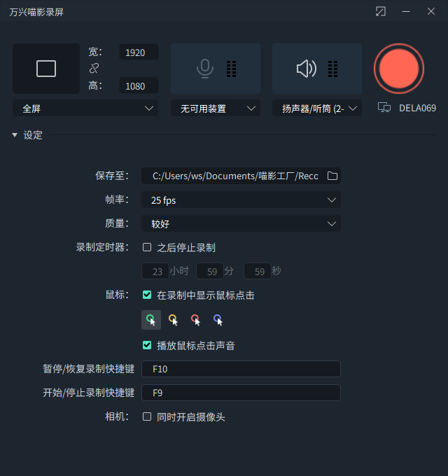Viewport: 448px width, 476px height.
Task: Click the 万兴喵影录屏 window title
Action: [36, 12]
